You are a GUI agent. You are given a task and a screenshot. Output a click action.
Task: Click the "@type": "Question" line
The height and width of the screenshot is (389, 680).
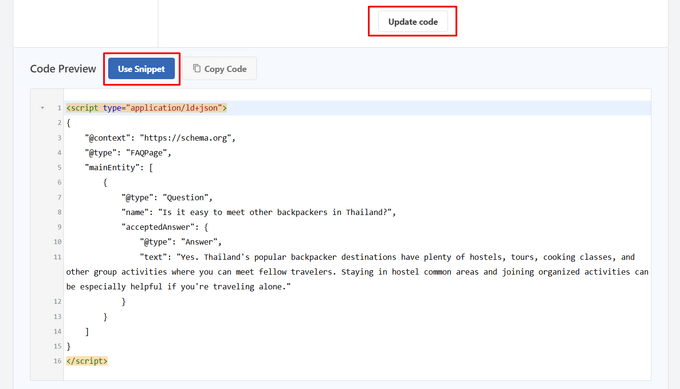167,197
